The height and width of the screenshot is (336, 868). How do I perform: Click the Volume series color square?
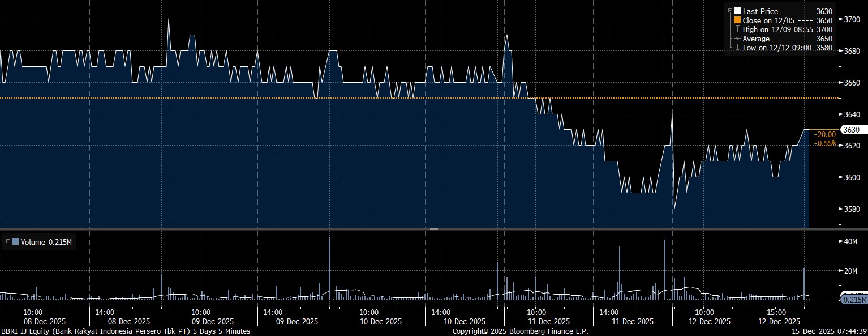point(15,242)
